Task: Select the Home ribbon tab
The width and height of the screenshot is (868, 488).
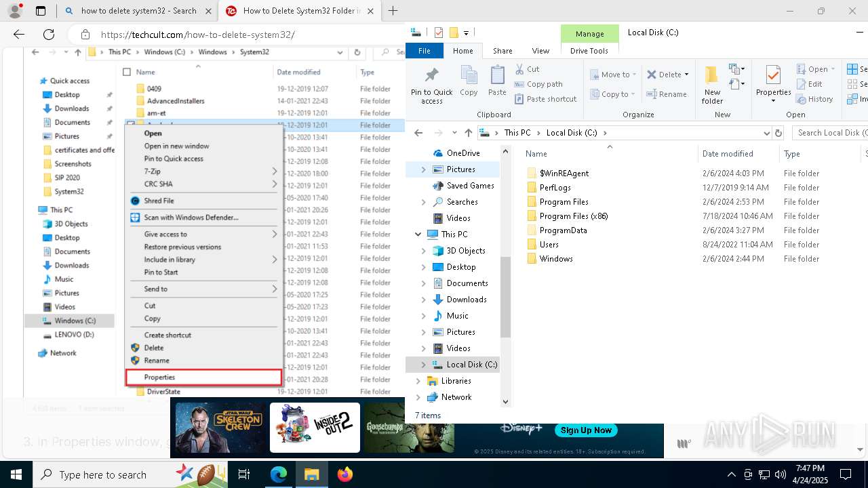Action: pyautogui.click(x=463, y=51)
